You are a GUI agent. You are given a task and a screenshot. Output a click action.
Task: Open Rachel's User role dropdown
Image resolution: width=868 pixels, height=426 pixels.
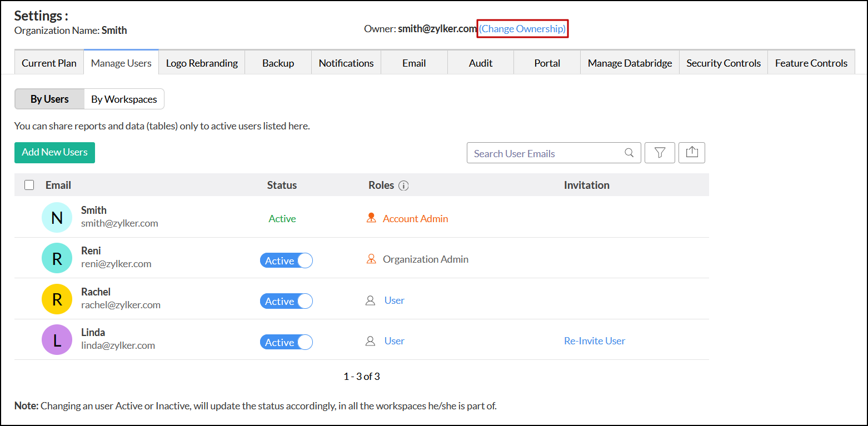(x=394, y=300)
